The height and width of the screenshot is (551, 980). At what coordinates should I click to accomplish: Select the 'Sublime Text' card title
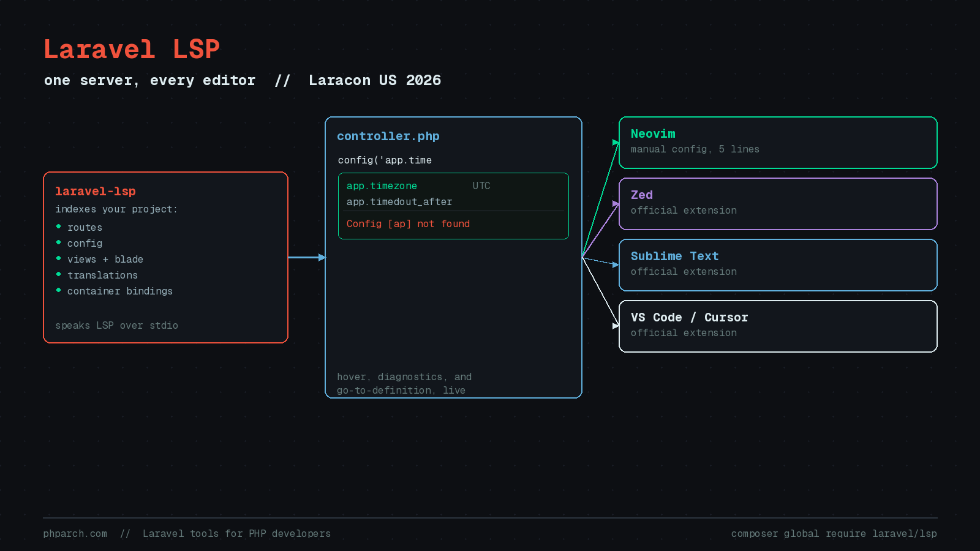(675, 256)
